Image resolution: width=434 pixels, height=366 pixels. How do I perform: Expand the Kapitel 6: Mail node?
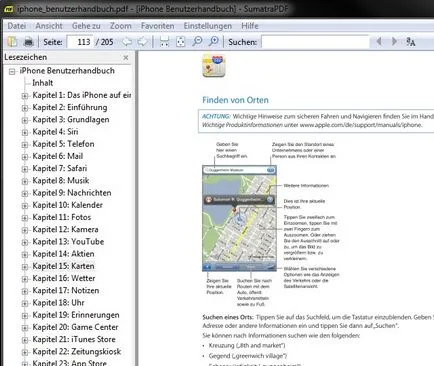click(x=25, y=157)
